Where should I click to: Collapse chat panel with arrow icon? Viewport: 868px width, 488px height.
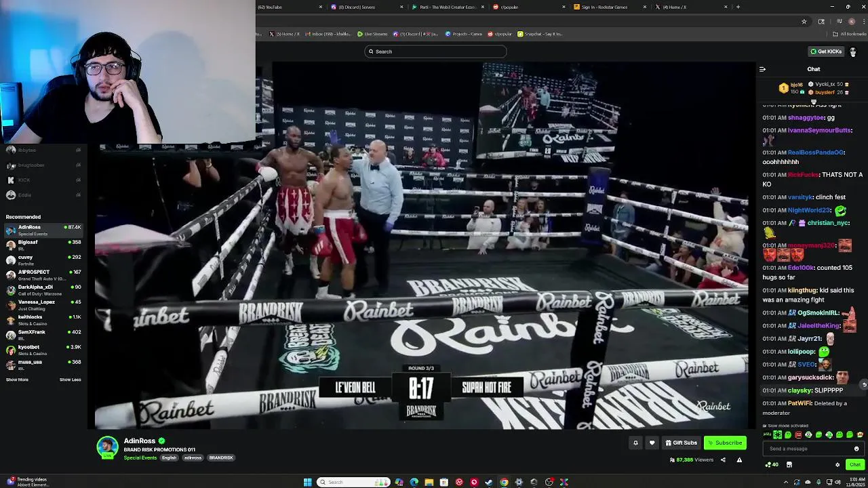point(762,69)
